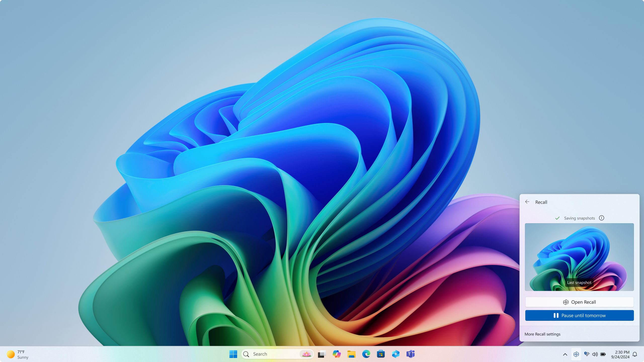The width and height of the screenshot is (644, 362).
Task: Open Microsoft Teams app
Action: coord(411,354)
